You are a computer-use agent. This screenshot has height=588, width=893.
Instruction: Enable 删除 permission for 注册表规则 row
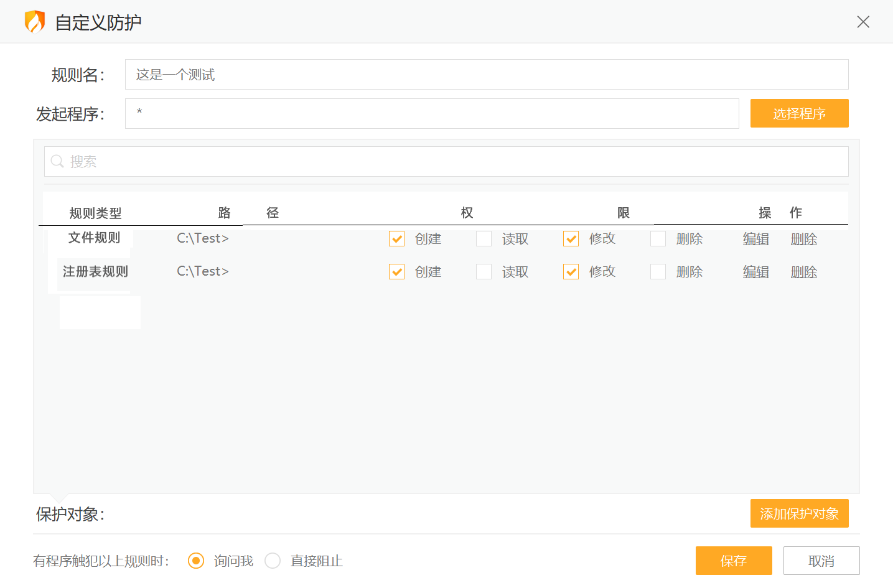(658, 271)
